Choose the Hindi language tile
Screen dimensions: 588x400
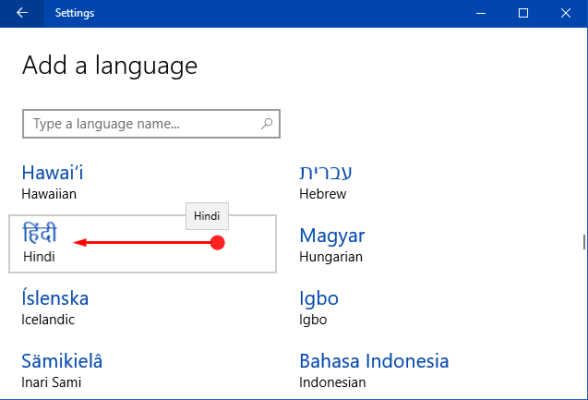click(142, 244)
